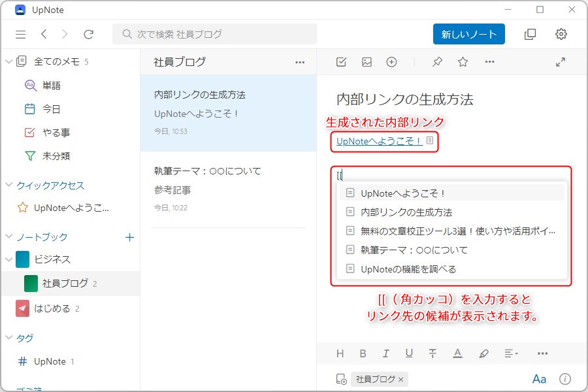Go forward with the right arrow

65,34
